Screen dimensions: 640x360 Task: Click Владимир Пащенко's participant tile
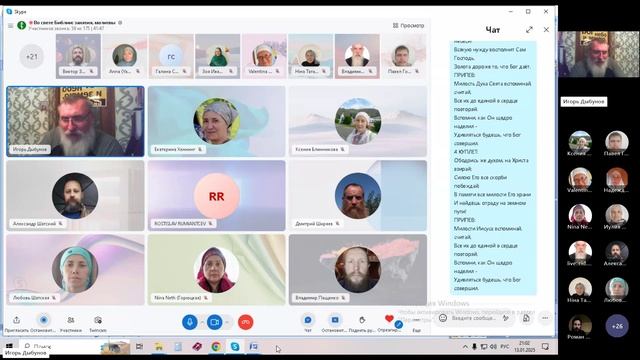click(x=358, y=270)
